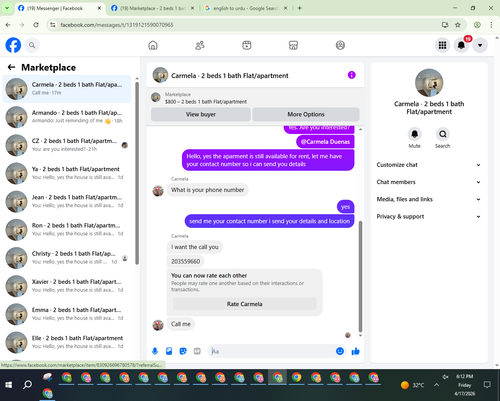Switch to Marketplace 2 beds browser tab
Image resolution: width=500 pixels, height=401 pixels.
pos(152,8)
